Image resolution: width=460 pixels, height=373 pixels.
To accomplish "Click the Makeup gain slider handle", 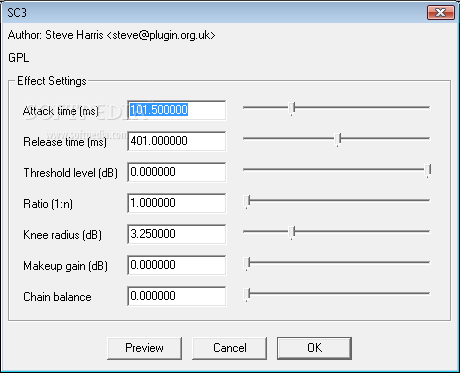I will click(247, 263).
